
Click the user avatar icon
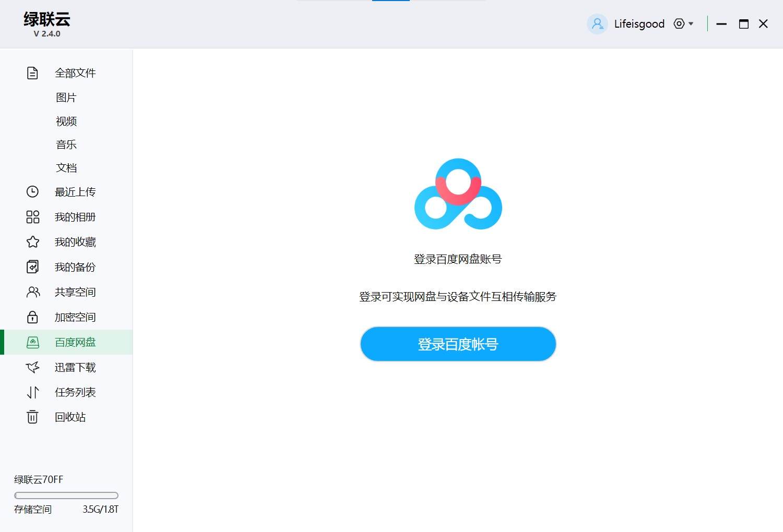pos(597,24)
